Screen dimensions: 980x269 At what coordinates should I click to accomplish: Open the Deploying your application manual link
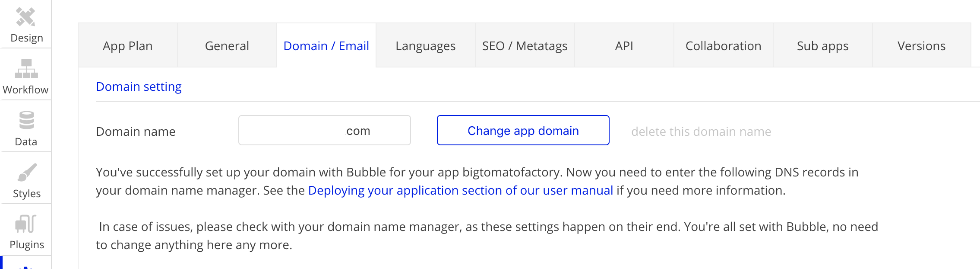(x=461, y=191)
